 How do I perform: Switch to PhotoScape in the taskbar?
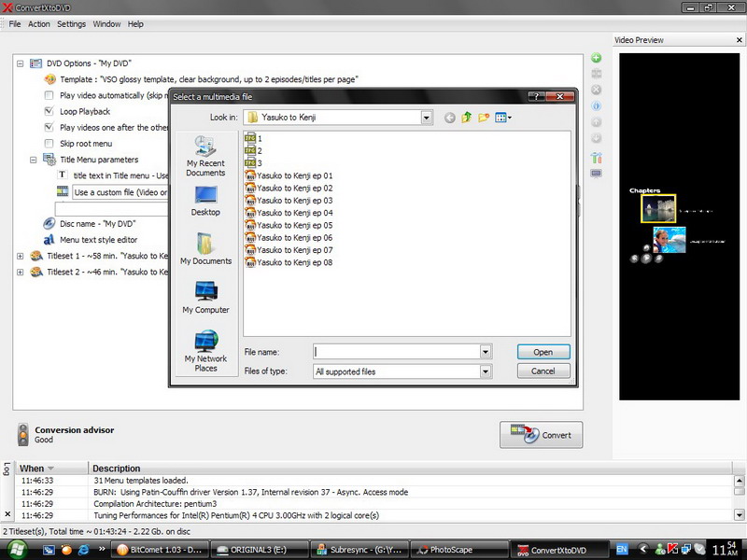(x=458, y=550)
